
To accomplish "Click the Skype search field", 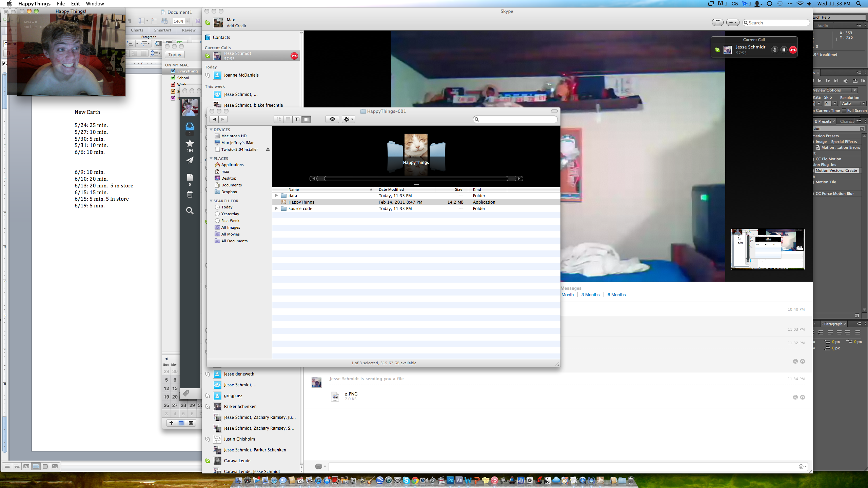I will 776,23.
